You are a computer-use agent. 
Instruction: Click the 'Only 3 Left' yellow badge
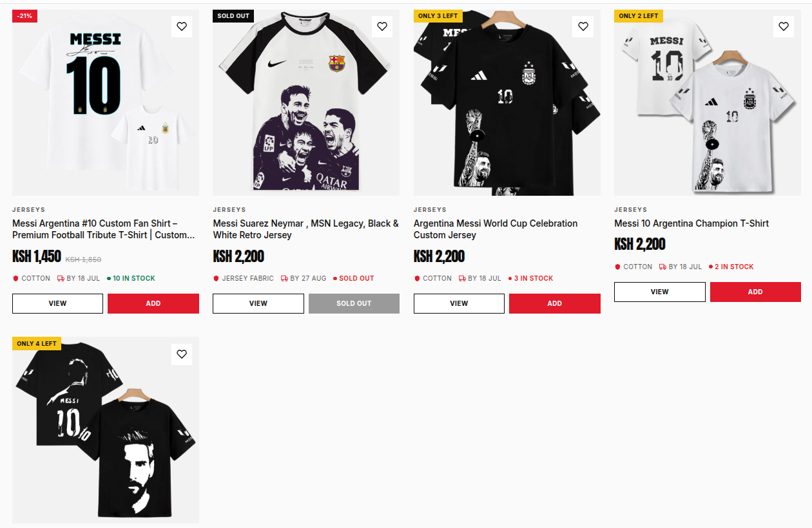(438, 15)
